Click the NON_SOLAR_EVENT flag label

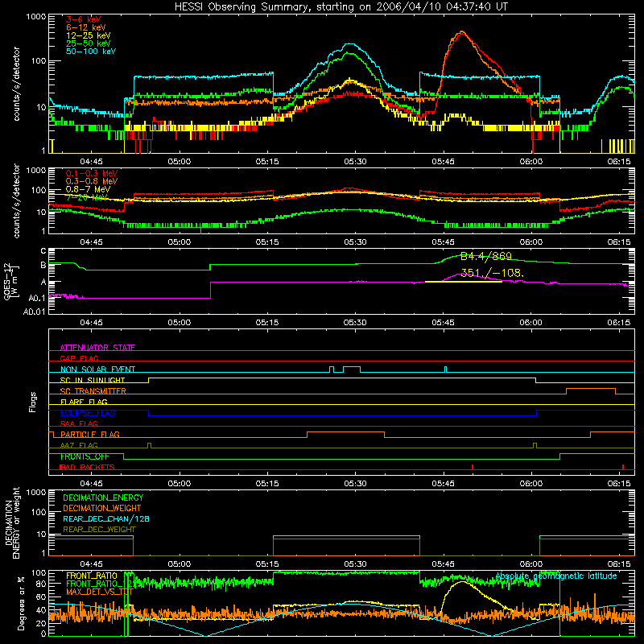(97, 369)
